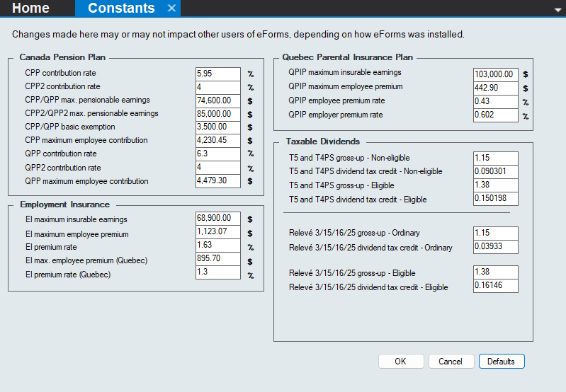
Task: Restore values with the Defaults button
Action: 502,362
